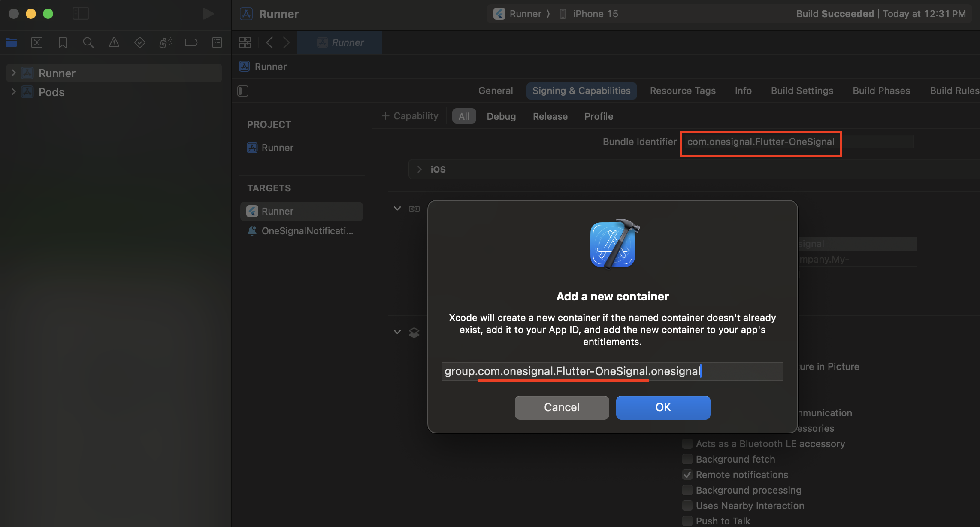Image resolution: width=980 pixels, height=527 pixels.
Task: Switch to the Build Rules tab
Action: [954, 91]
